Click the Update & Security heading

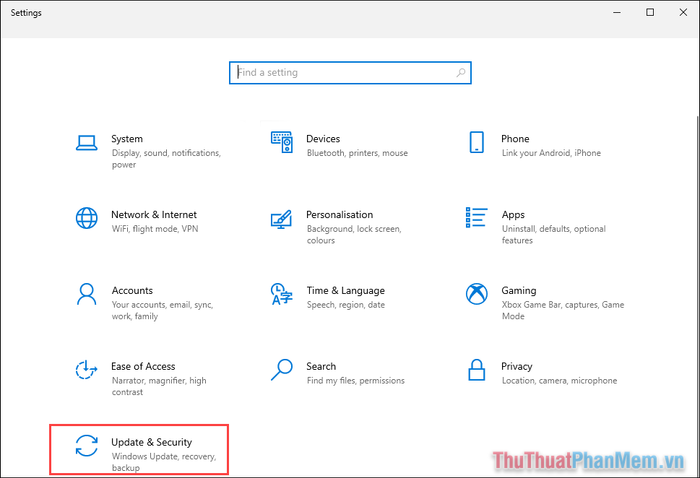pyautogui.click(x=151, y=443)
